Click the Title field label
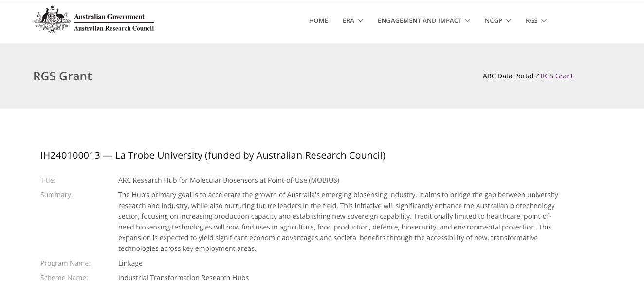 tap(48, 180)
